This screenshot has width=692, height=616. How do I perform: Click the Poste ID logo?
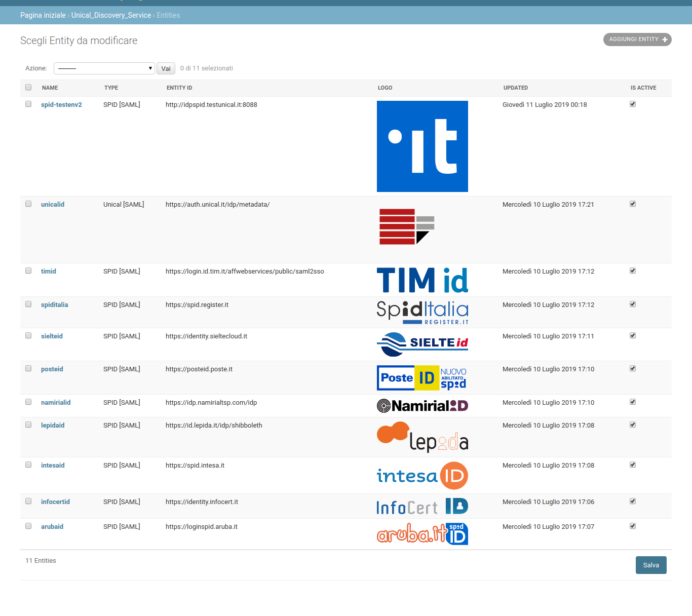point(422,378)
